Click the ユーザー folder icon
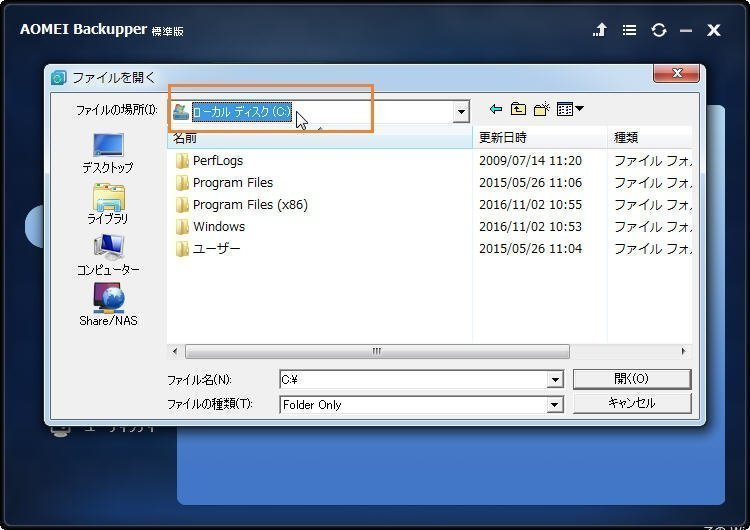This screenshot has height=530, width=750. (182, 249)
